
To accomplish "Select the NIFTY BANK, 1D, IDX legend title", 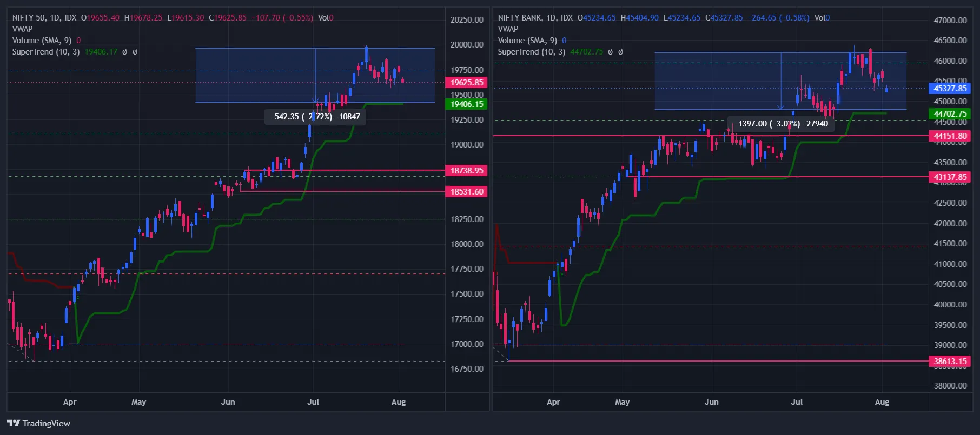I will click(535, 18).
